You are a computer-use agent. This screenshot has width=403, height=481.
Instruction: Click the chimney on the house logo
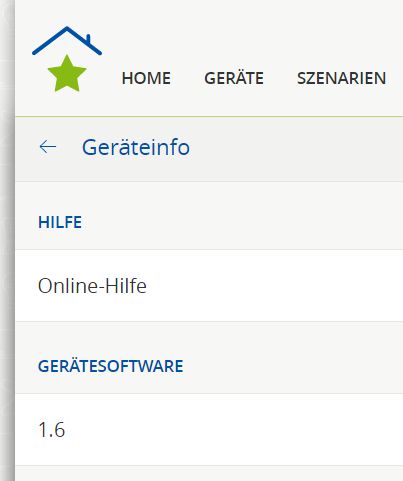tap(88, 38)
